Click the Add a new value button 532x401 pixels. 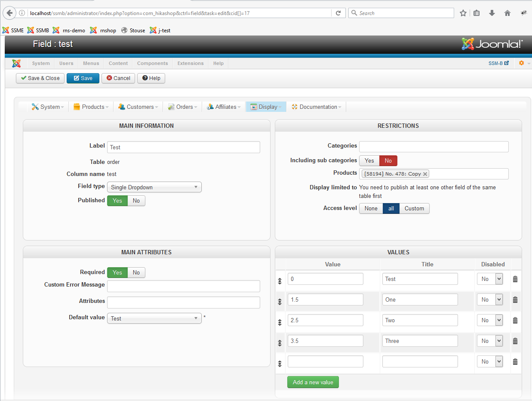click(313, 382)
